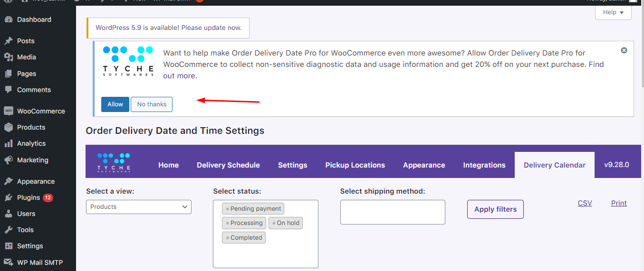Open the WooCommerce menu item
The width and height of the screenshot is (644, 271).
tap(41, 111)
